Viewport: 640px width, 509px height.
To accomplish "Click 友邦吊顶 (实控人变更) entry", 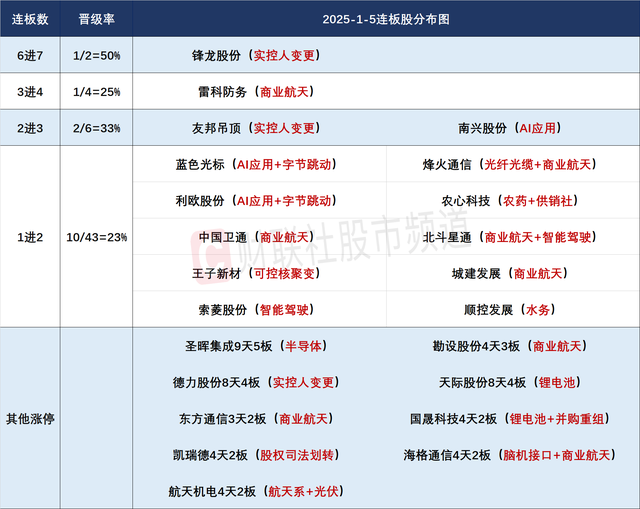I will point(256,128).
